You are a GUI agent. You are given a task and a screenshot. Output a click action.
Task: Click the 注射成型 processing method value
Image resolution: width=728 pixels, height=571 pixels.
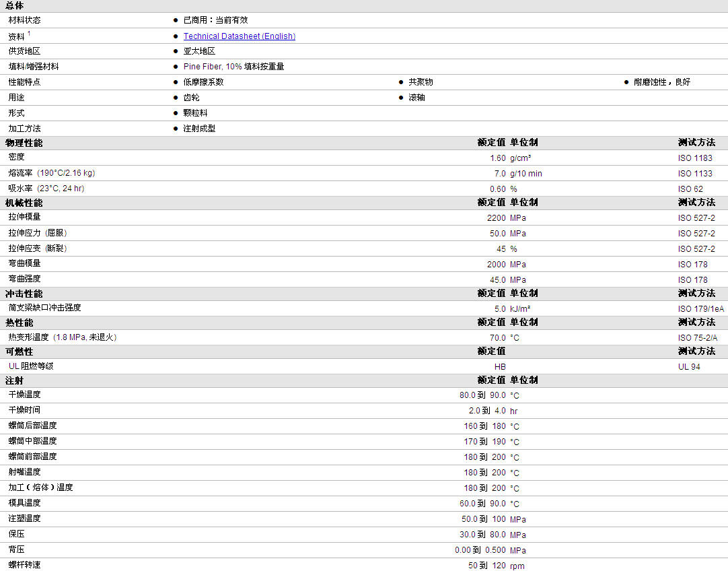point(199,128)
